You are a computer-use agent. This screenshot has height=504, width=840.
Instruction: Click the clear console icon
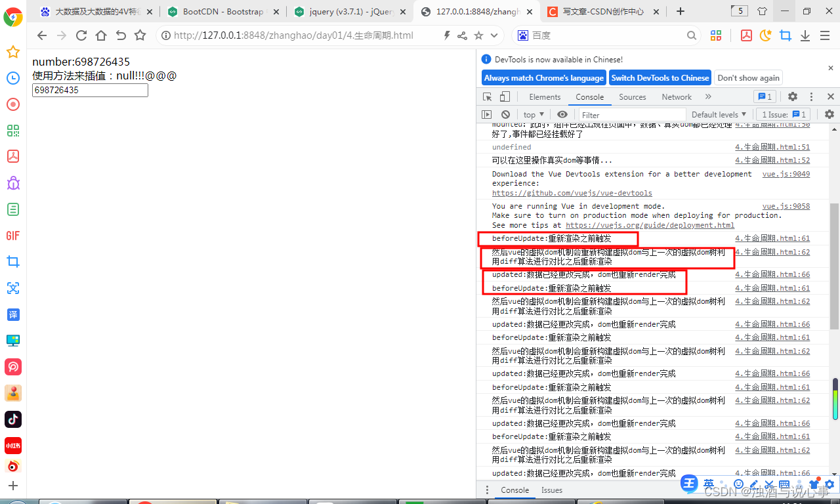505,114
